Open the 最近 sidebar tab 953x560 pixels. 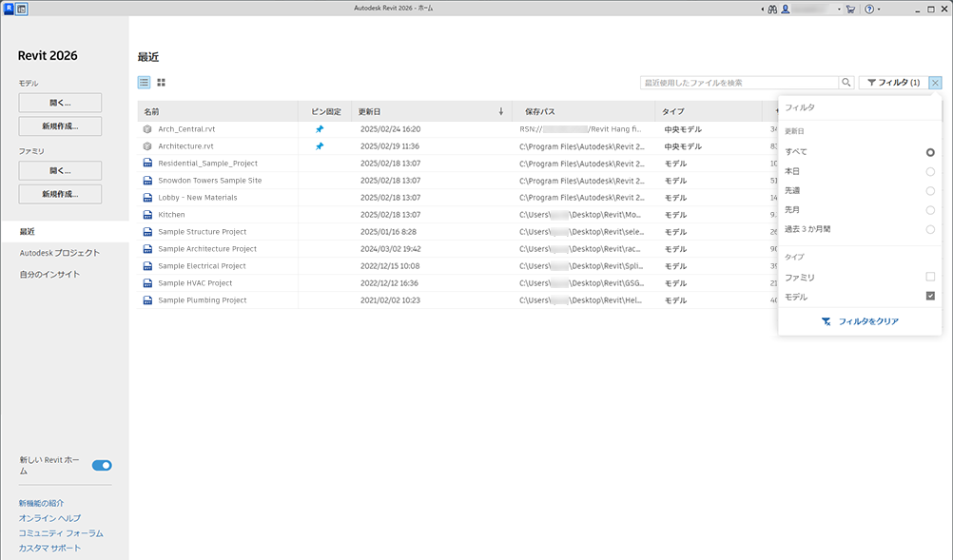(65, 231)
